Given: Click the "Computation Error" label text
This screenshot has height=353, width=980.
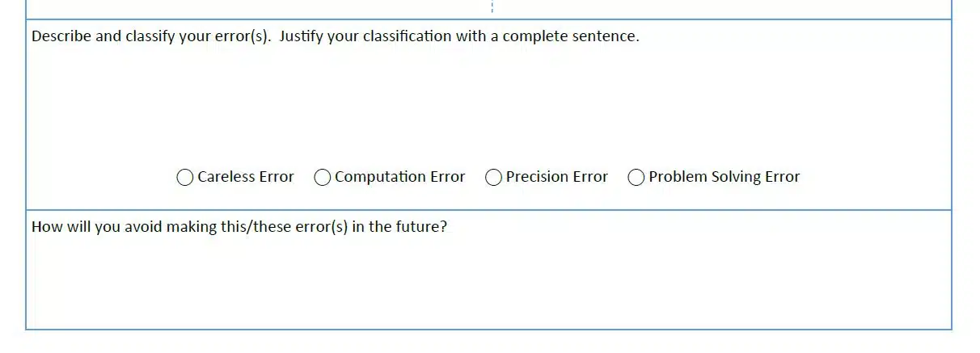Looking at the screenshot, I should point(400,177).
